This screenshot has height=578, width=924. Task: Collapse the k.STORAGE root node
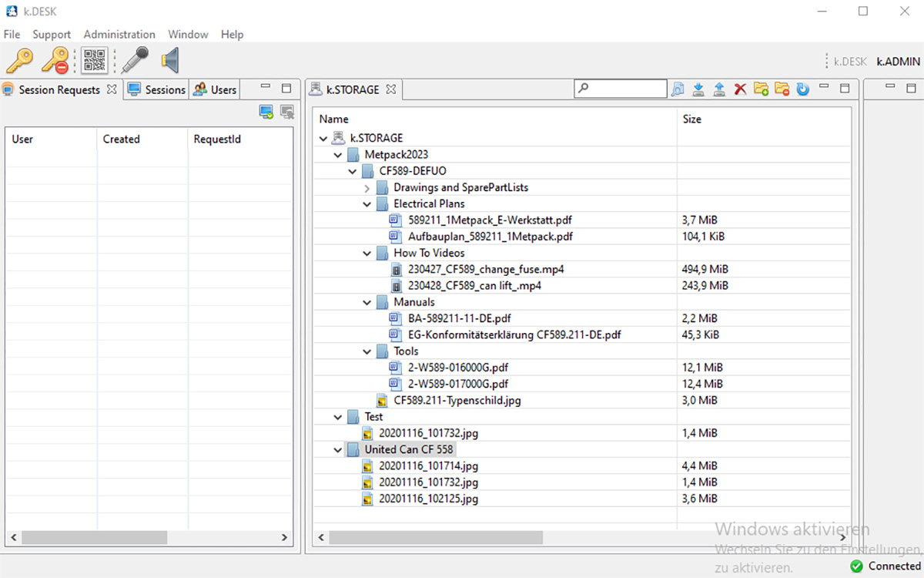click(x=323, y=139)
